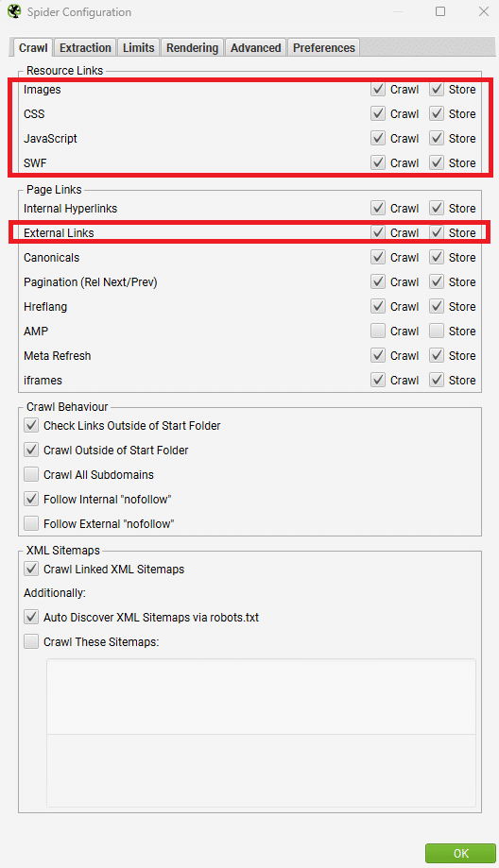Disable Store for CSS
This screenshot has width=499, height=868.
[x=437, y=113]
